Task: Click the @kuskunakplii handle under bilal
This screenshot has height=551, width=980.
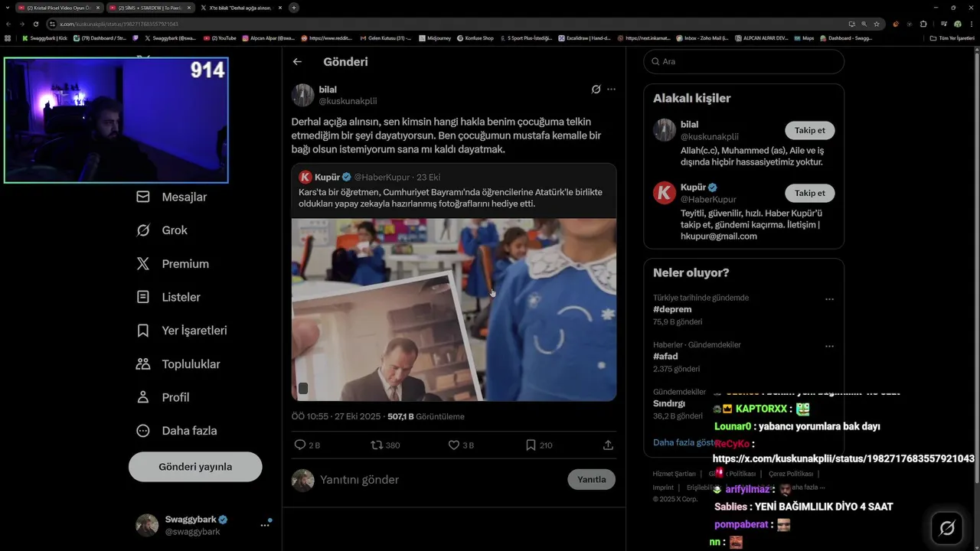Action: [348, 101]
